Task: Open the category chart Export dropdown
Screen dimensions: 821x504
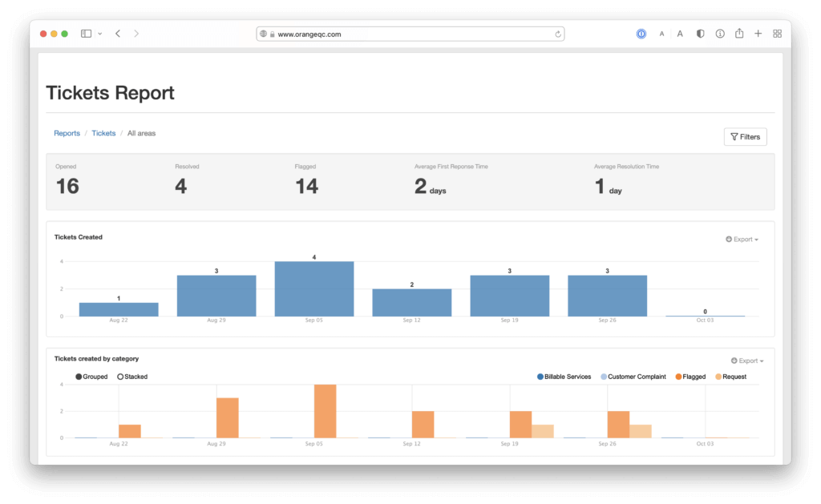Action: tap(747, 361)
